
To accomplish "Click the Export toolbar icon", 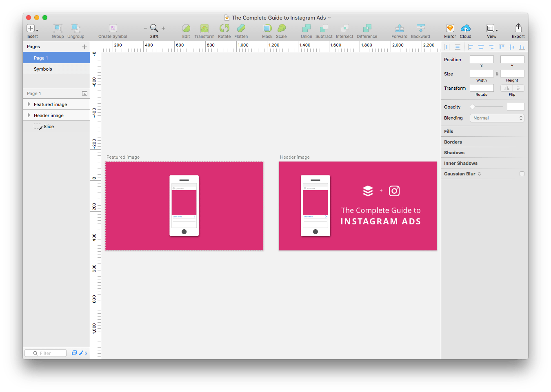I will point(518,28).
